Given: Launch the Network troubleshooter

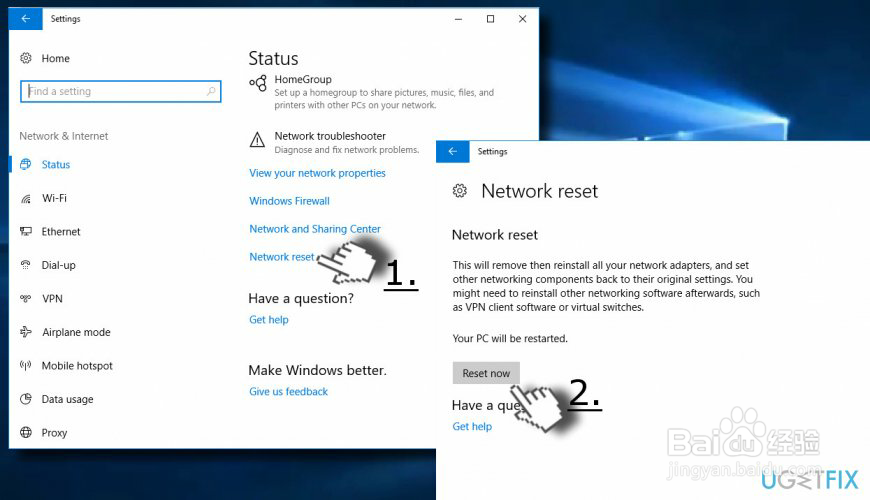Looking at the screenshot, I should tap(335, 142).
